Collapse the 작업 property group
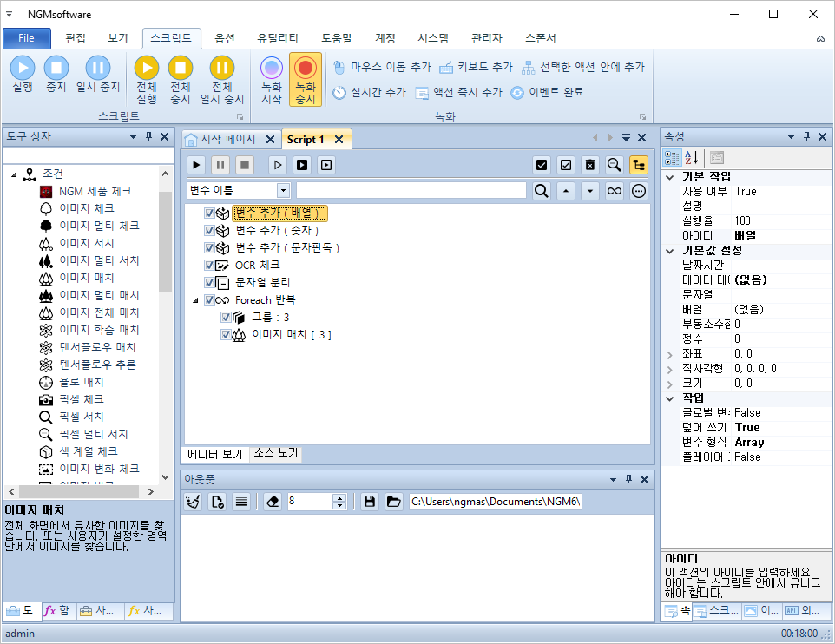This screenshot has width=835, height=644. pyautogui.click(x=670, y=398)
